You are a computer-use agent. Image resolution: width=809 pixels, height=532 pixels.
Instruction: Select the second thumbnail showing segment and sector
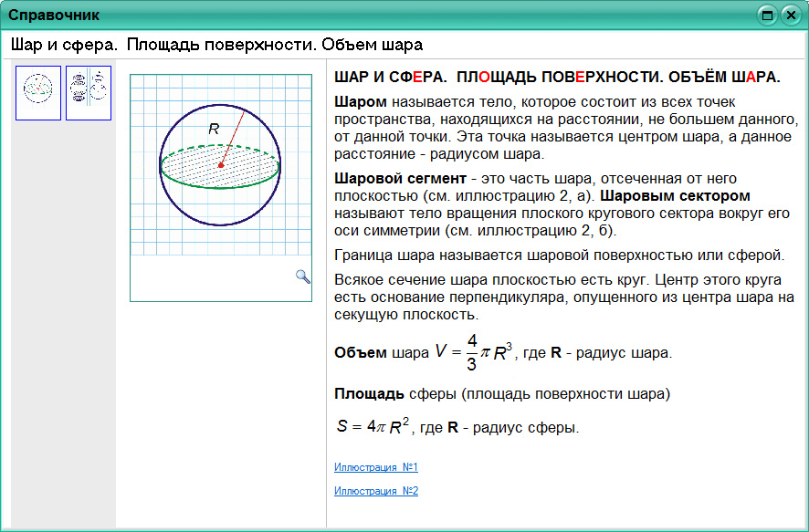pos(87,91)
